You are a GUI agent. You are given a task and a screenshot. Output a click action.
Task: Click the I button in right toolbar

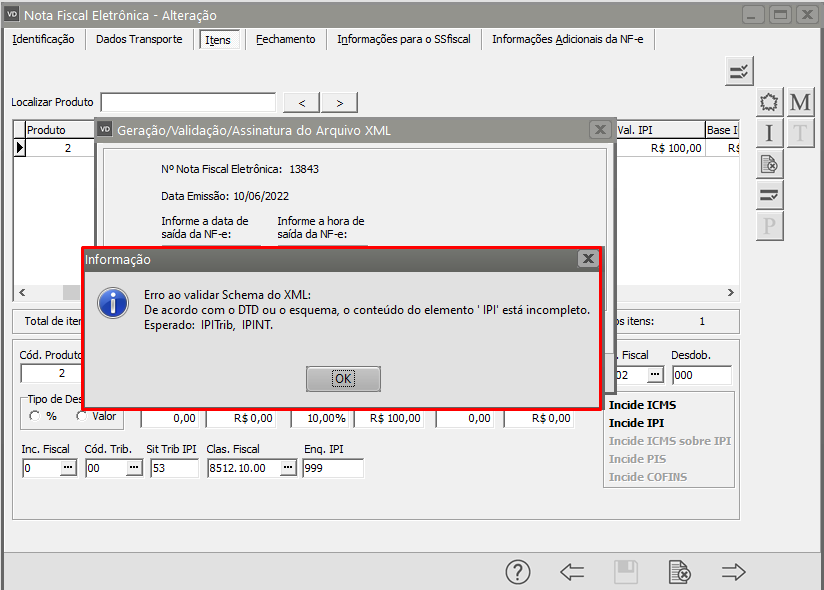(x=769, y=134)
